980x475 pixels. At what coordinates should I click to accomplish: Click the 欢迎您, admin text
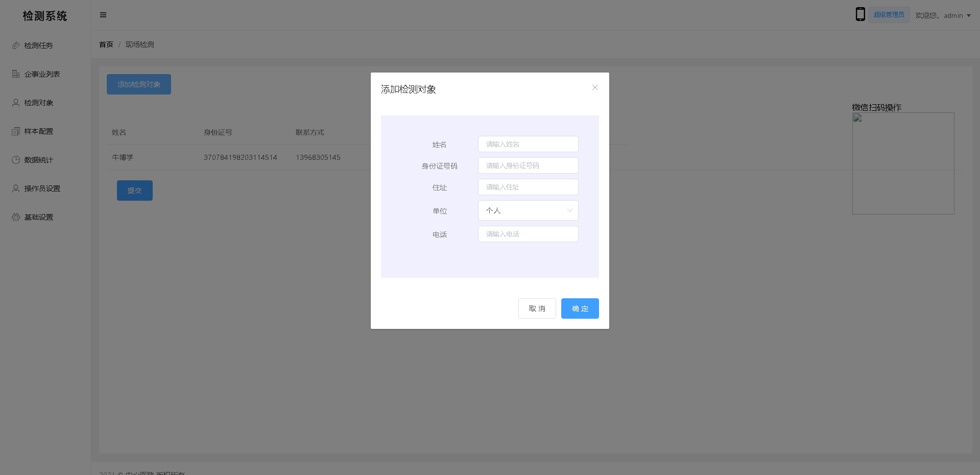tap(939, 15)
